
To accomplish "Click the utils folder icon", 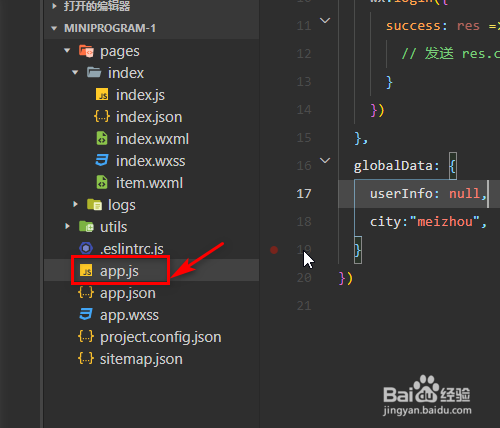I will pos(86,226).
